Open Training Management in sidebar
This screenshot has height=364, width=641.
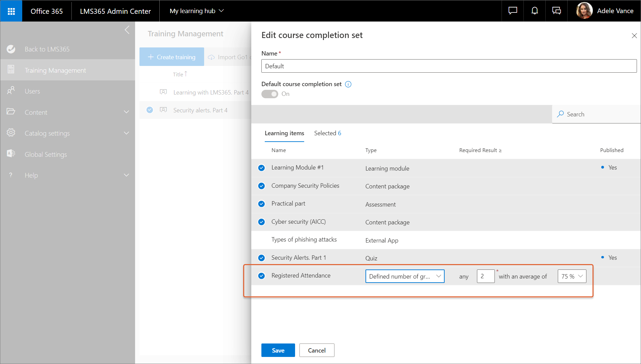(55, 70)
